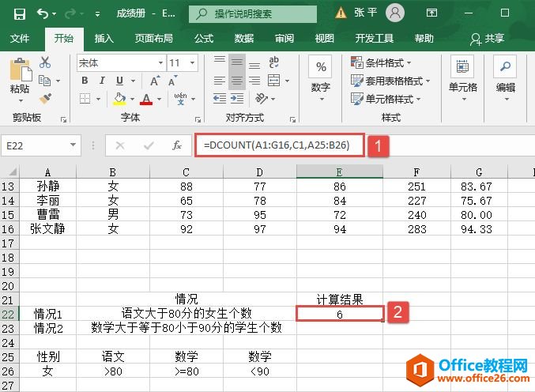Click the Undo arrow icon
This screenshot has height=392, width=535.
click(42, 13)
